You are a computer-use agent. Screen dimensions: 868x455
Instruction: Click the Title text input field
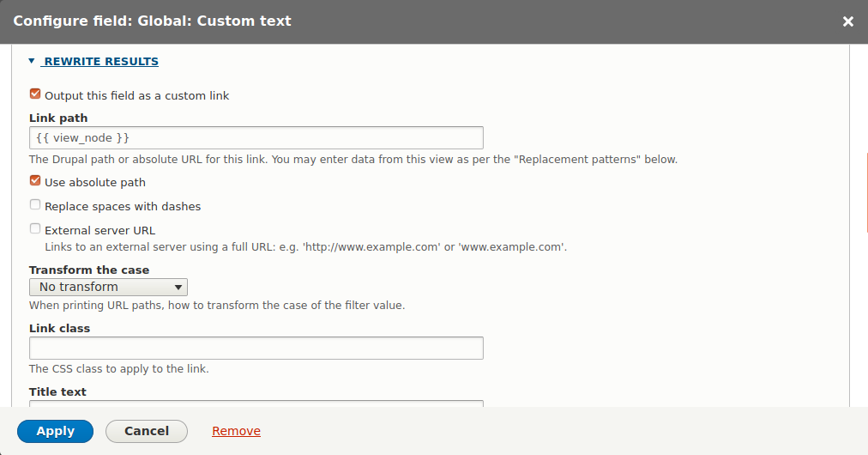pos(256,403)
